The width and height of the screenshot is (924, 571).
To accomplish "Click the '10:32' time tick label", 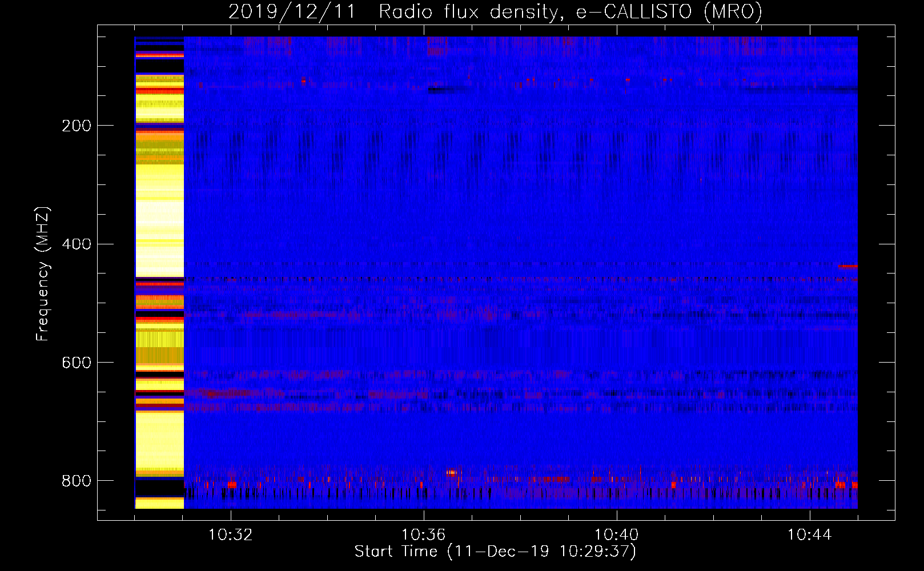I will (231, 535).
